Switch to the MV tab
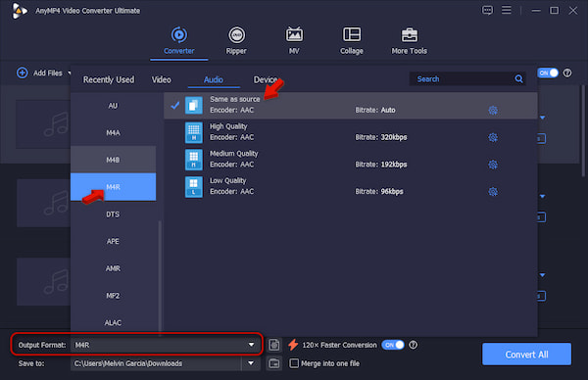 point(294,41)
